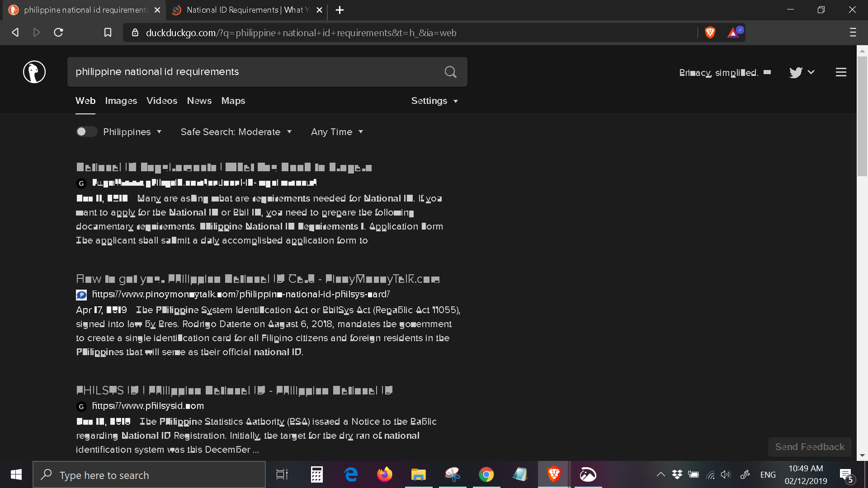868x488 pixels.
Task: Switch to the Images tab
Action: coord(121,101)
